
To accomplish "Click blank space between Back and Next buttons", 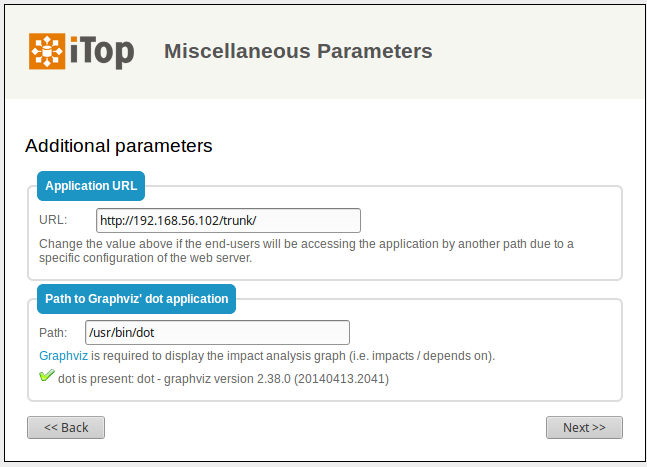I will coord(325,427).
